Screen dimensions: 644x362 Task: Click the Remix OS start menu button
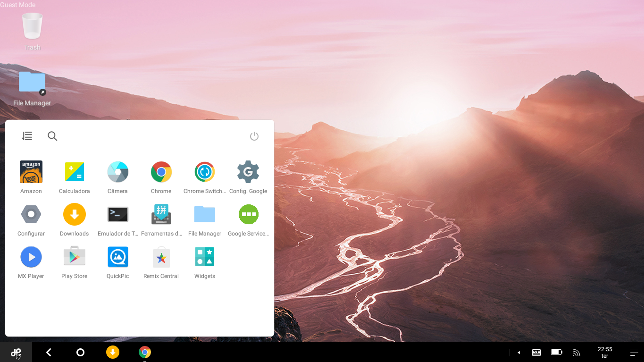16,352
